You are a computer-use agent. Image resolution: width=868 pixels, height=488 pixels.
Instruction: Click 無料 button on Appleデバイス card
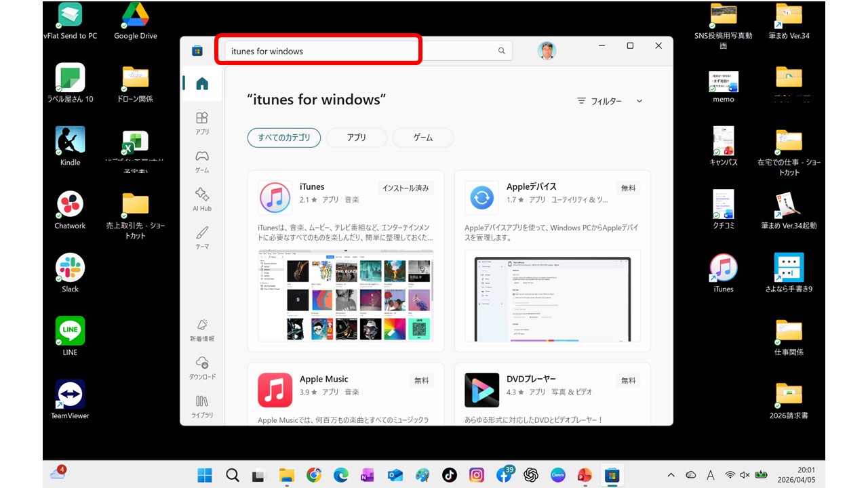(628, 188)
